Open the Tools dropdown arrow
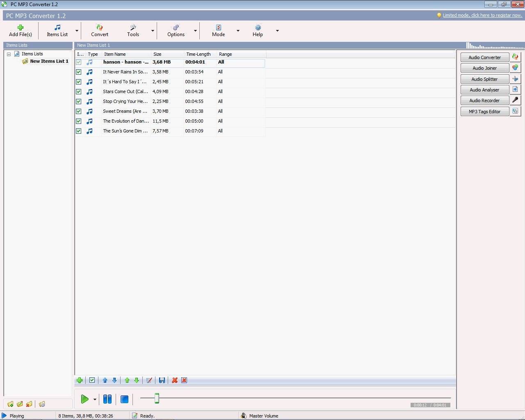Viewport: 525px width, 420px height. pos(153,31)
